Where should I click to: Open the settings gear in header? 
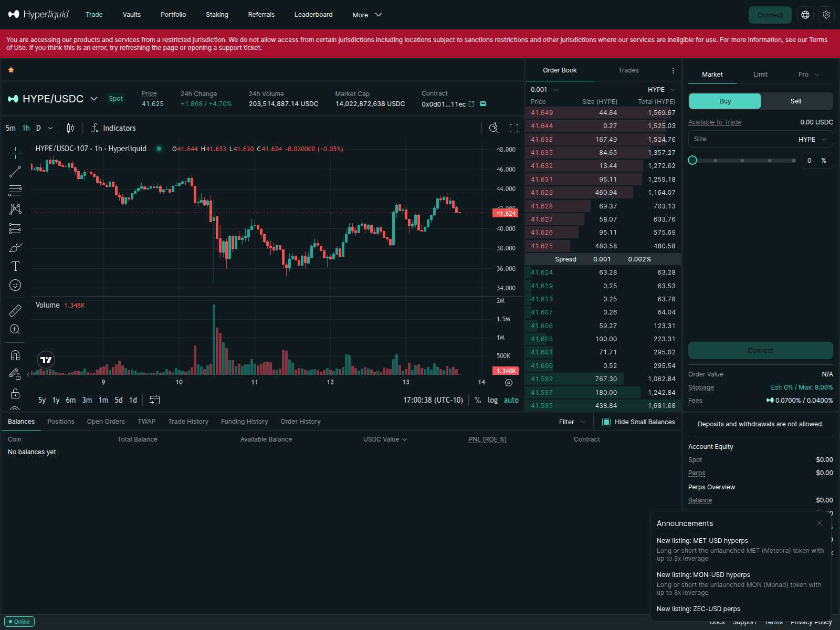coord(826,15)
